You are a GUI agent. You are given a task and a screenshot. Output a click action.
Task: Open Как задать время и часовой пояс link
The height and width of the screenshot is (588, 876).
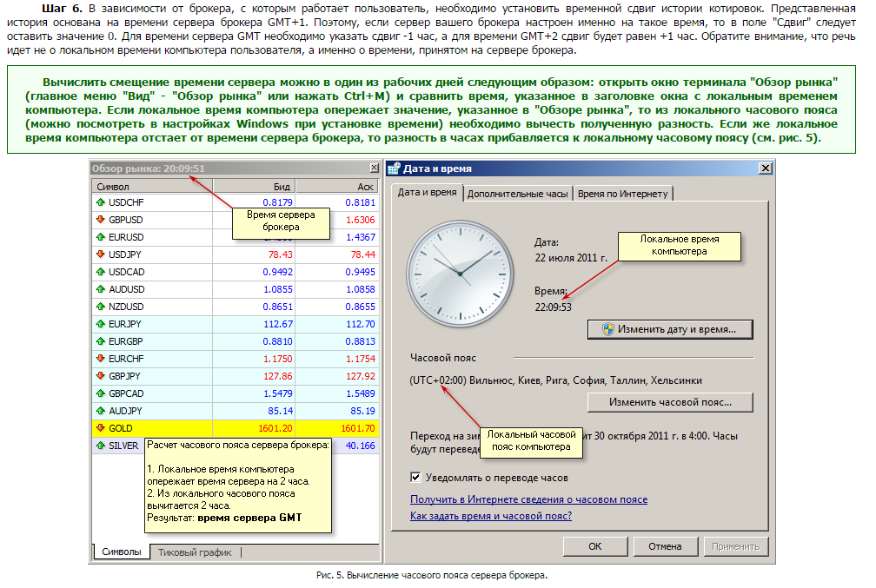pos(490,516)
